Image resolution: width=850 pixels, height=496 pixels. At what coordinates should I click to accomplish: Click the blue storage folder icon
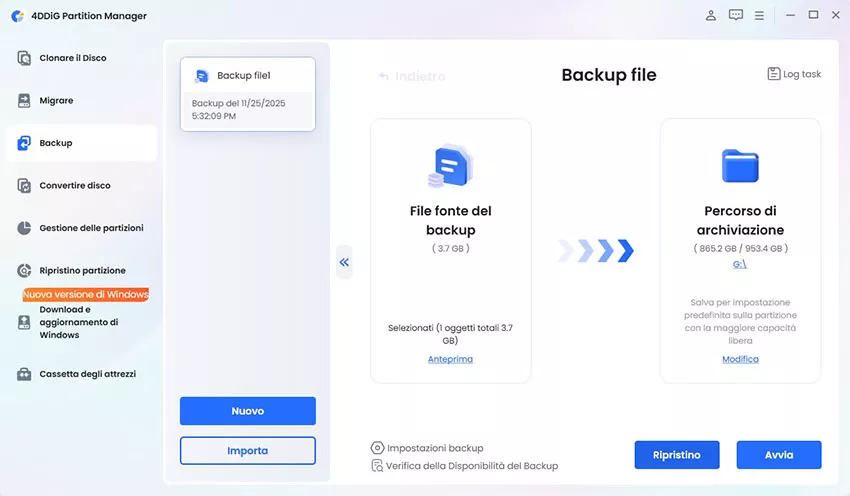[740, 165]
